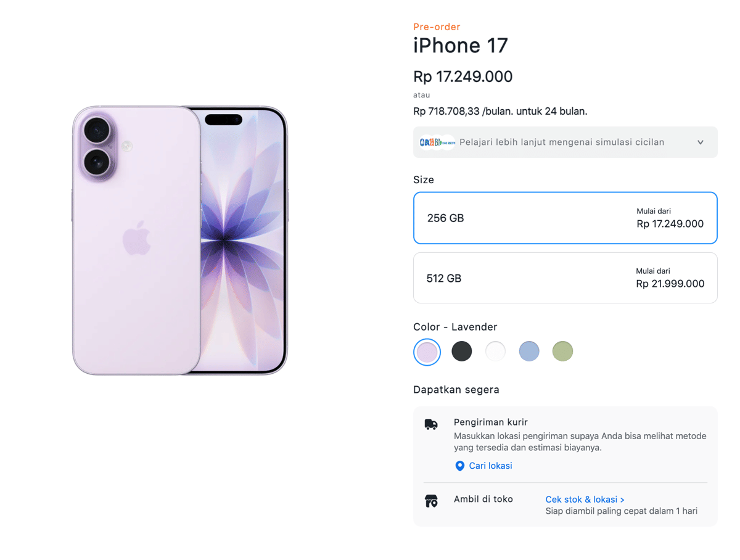740x560 pixels.
Task: Click the courier delivery truck icon
Action: 431,424
